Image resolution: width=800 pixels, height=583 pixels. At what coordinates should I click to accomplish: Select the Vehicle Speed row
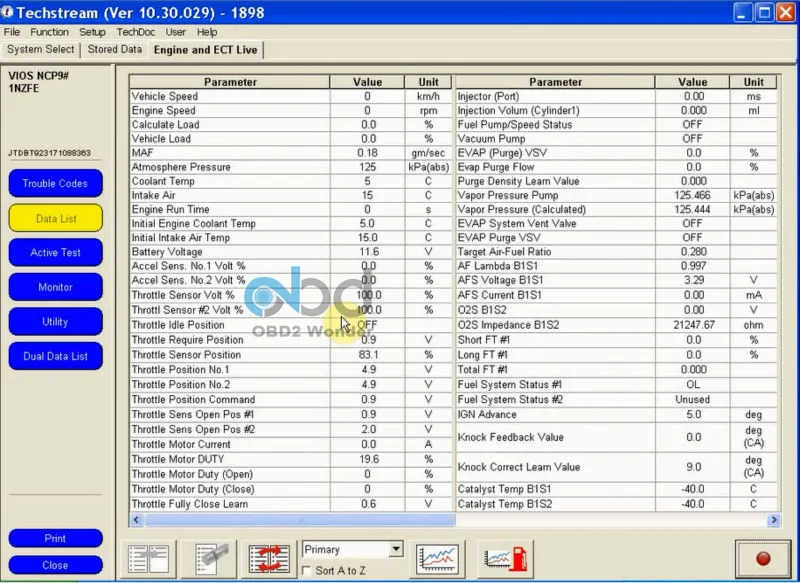tap(291, 96)
